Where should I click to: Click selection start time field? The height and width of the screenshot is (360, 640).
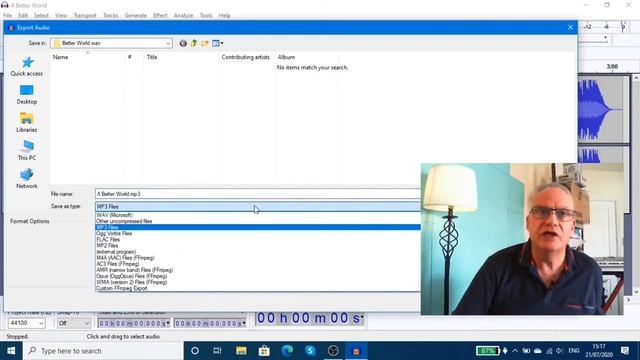133,323
